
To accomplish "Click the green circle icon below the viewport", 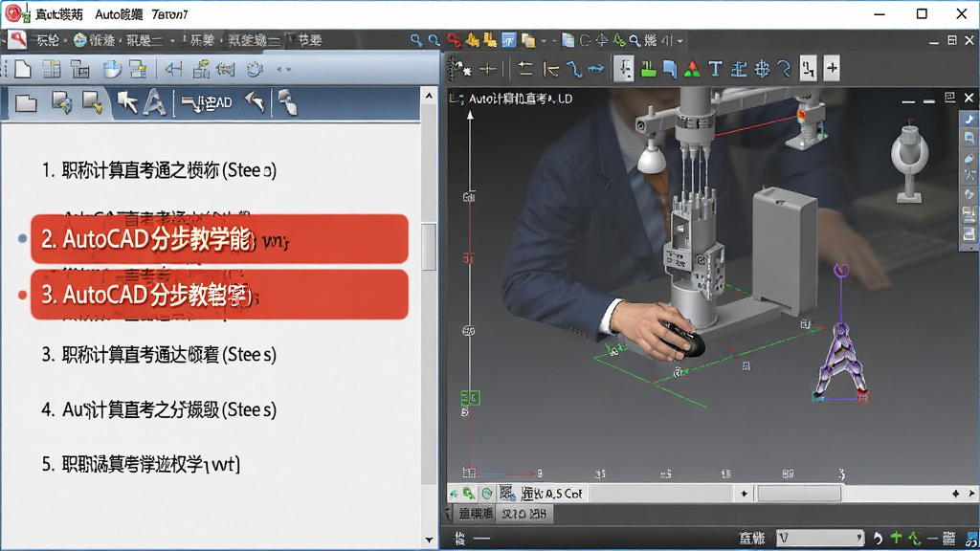I will pos(487,494).
